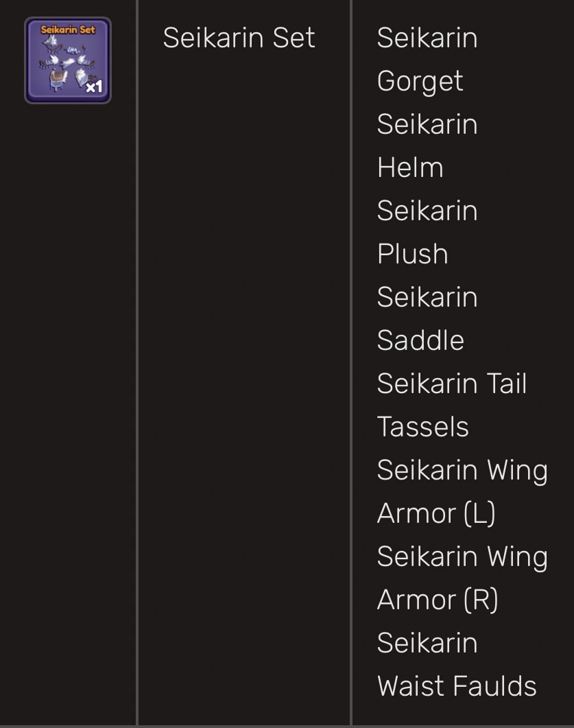Screen dimensions: 574x728
Task: Click the x1 quantity badge on icon
Action: point(94,87)
